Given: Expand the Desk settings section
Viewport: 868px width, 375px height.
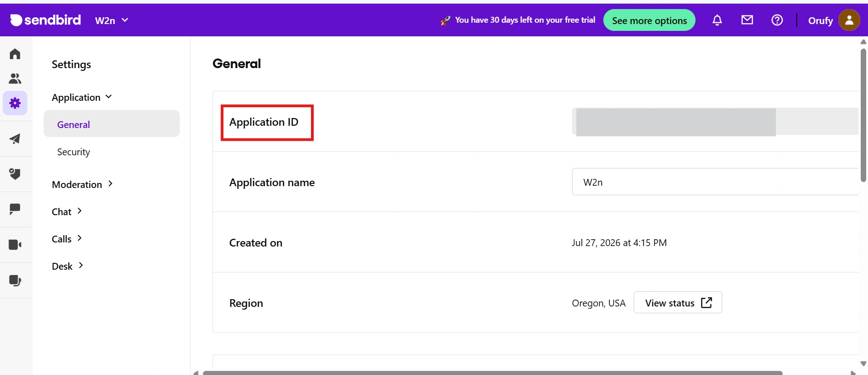Looking at the screenshot, I should tap(68, 266).
